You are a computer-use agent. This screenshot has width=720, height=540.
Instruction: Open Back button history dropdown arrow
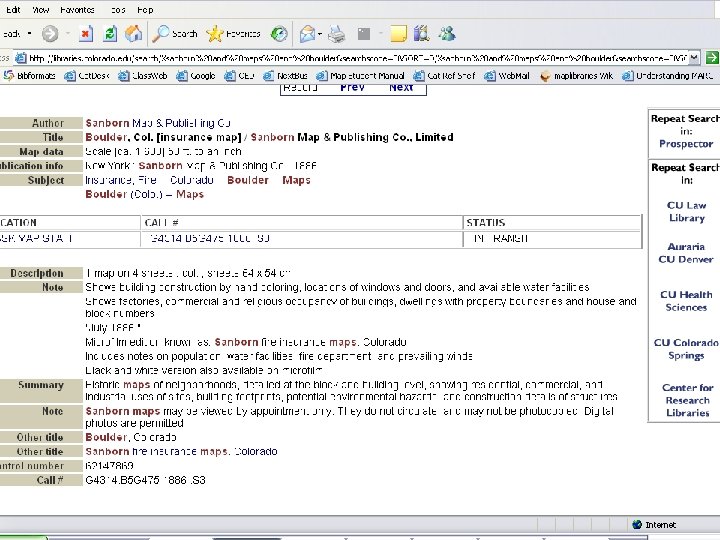30,34
